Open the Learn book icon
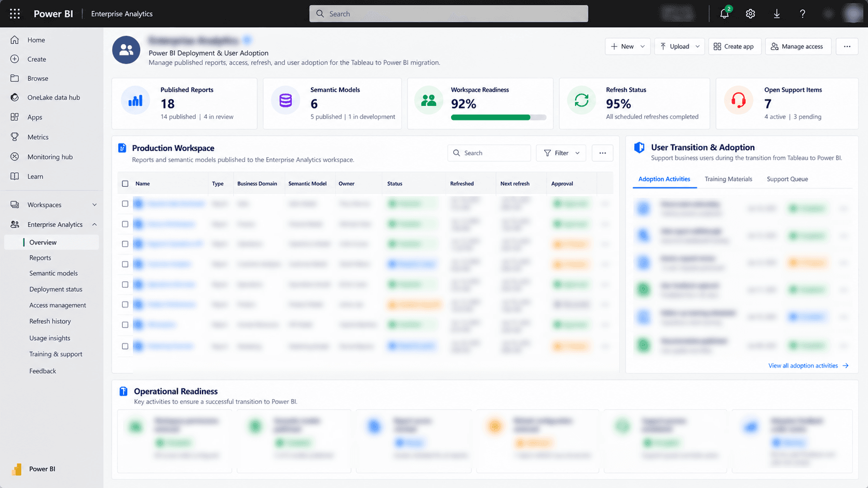 15,177
